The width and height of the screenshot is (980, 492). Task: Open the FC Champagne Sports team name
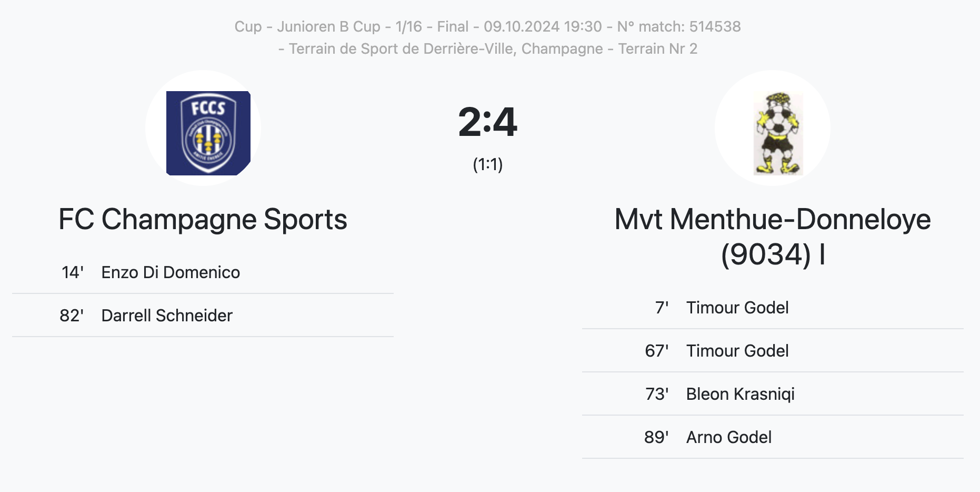[x=203, y=219]
